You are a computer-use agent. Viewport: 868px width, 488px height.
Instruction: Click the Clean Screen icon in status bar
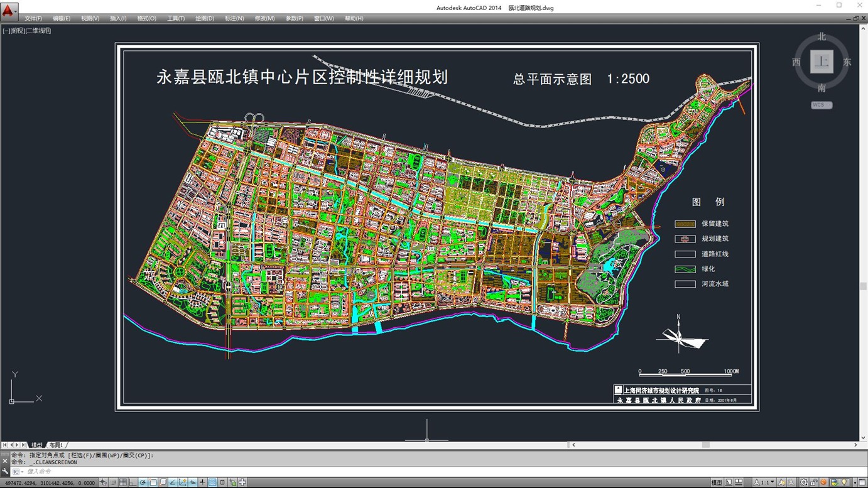[862, 482]
